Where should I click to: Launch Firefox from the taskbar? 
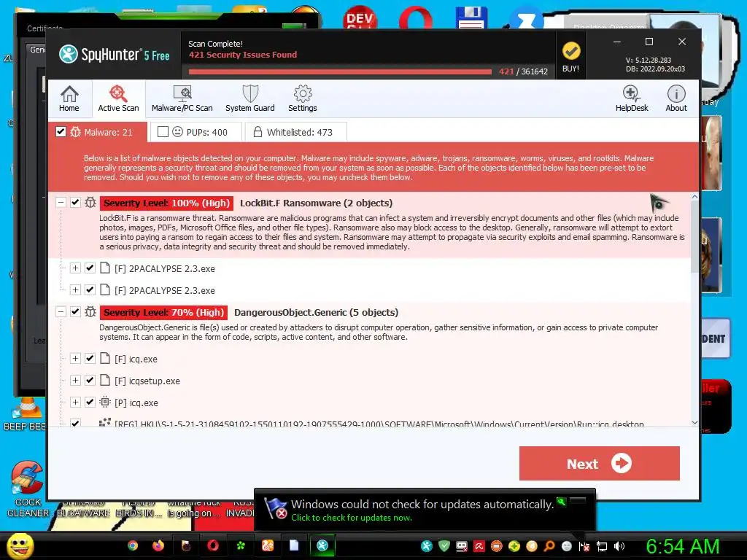pyautogui.click(x=158, y=545)
